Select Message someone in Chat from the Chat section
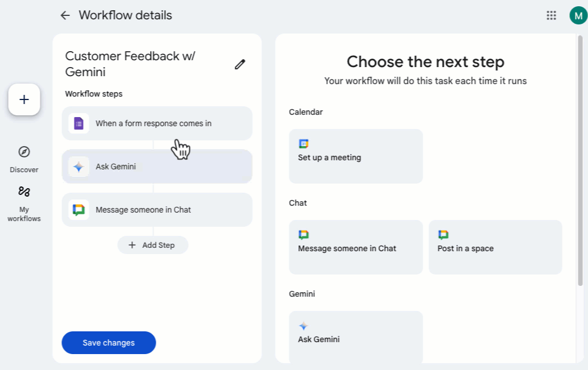588x370 pixels. pyautogui.click(x=356, y=247)
